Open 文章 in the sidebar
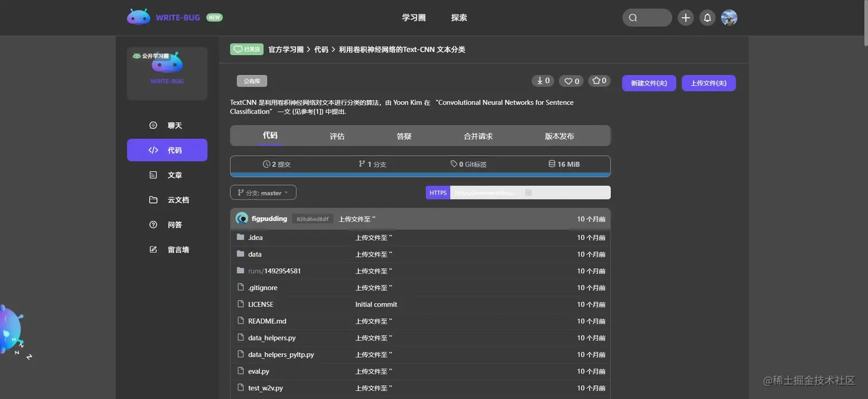The height and width of the screenshot is (399, 868). coord(167,175)
